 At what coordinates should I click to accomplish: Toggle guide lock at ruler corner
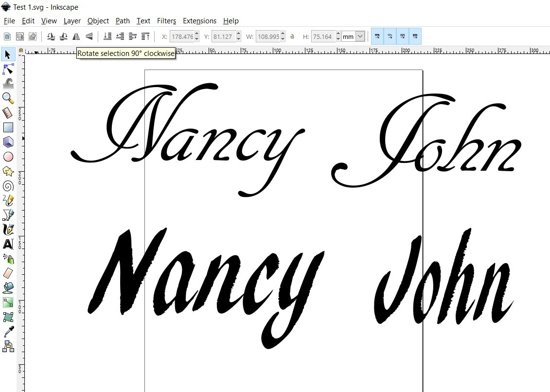[21, 50]
